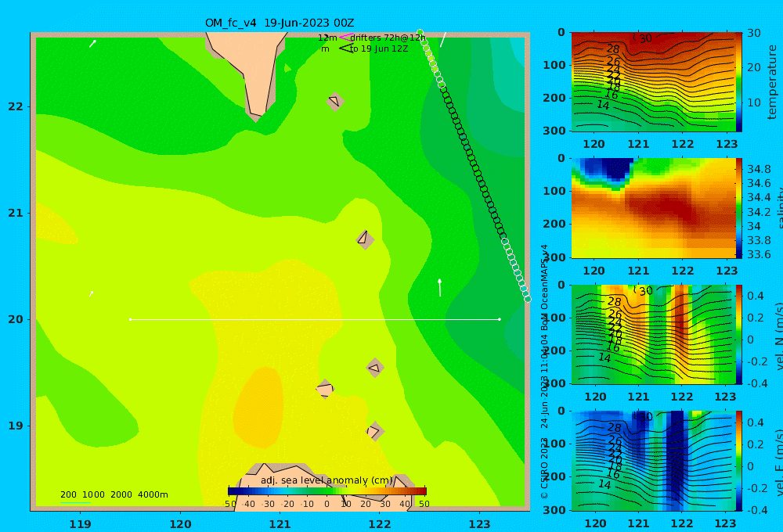Click the 'vel. N (m/s)' axis label
This screenshot has height=532, width=783.
(x=780, y=336)
